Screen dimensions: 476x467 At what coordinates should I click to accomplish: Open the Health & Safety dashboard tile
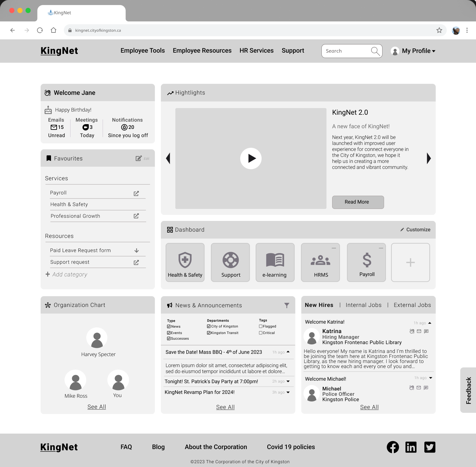click(185, 262)
